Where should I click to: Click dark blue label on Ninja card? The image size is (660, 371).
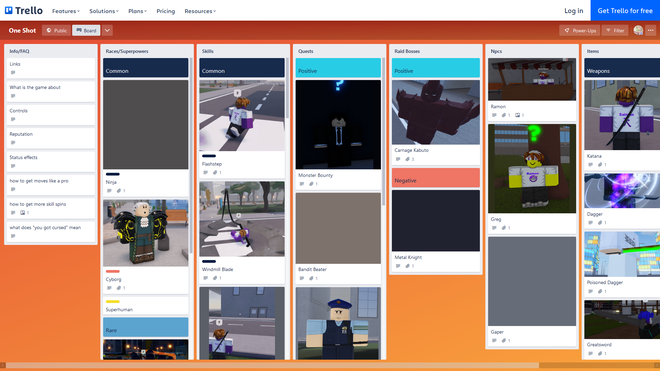pyautogui.click(x=113, y=174)
